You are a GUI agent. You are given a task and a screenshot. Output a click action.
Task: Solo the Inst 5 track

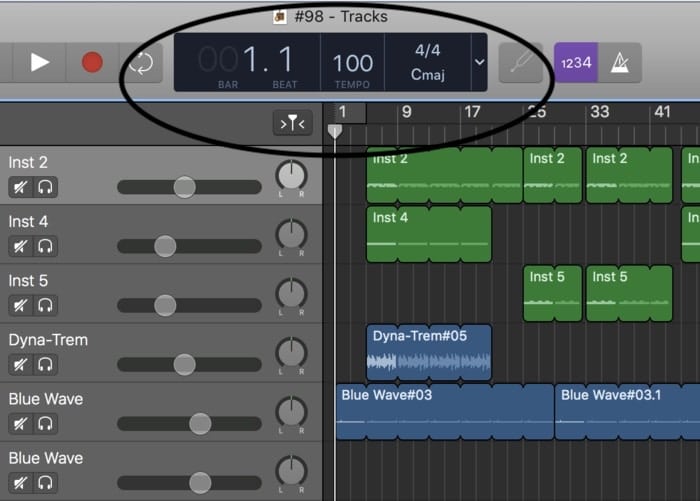[x=45, y=305]
